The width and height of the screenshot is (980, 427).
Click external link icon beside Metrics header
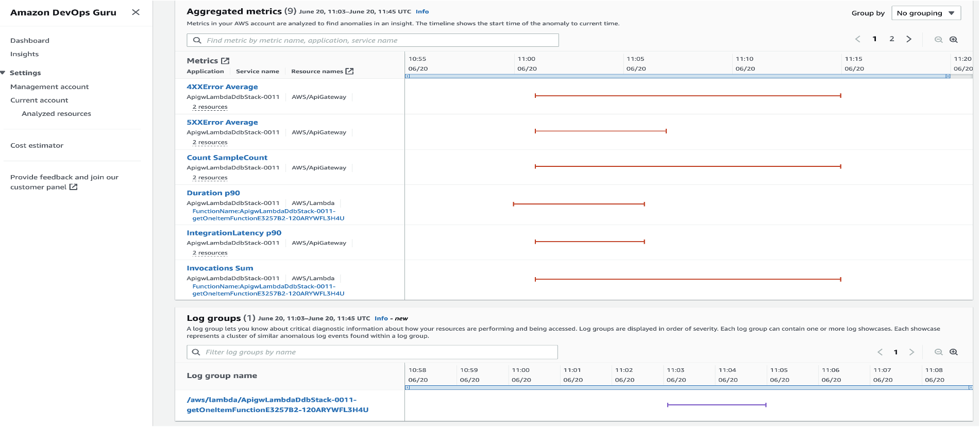225,61
